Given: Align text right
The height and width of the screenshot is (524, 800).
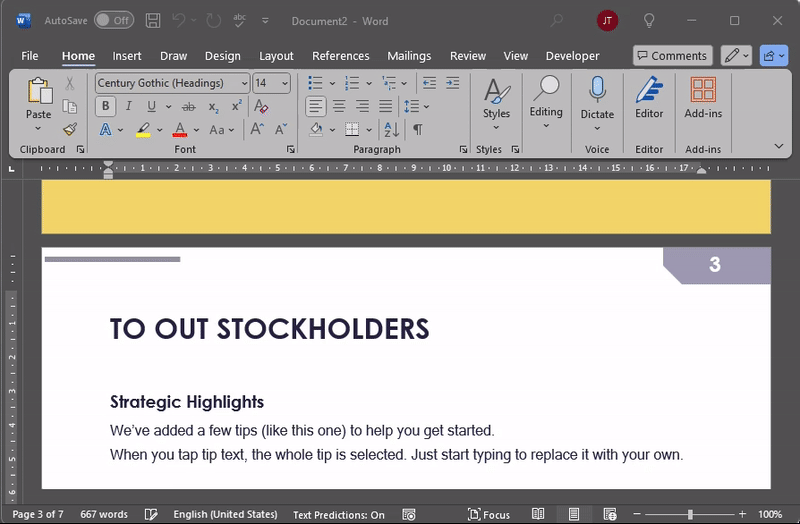Looking at the screenshot, I should coord(362,107).
